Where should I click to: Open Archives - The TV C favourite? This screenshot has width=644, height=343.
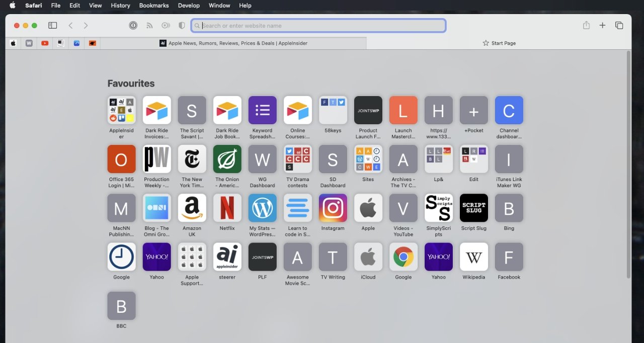pyautogui.click(x=403, y=159)
